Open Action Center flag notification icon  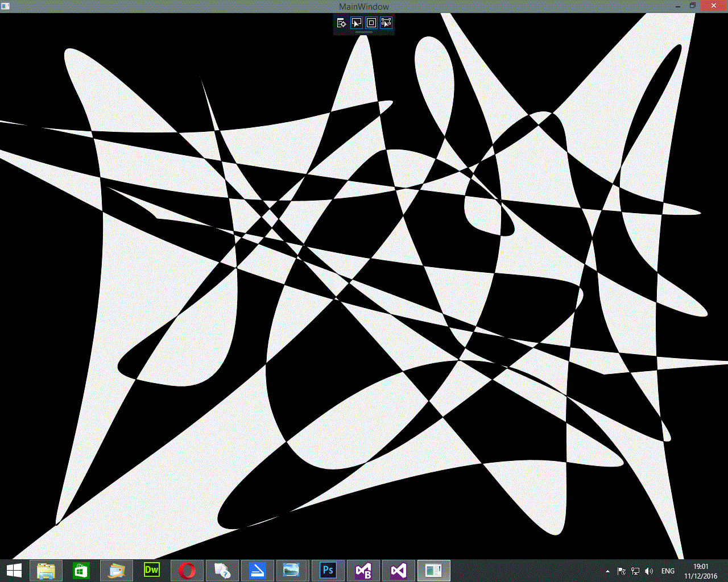[622, 571]
